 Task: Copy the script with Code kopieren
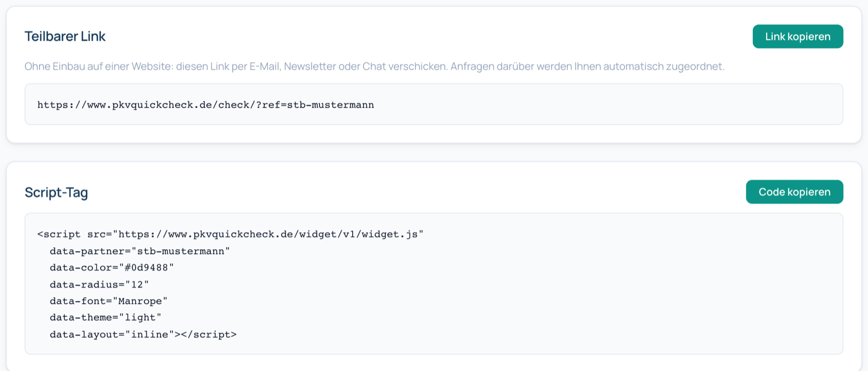pyautogui.click(x=794, y=192)
